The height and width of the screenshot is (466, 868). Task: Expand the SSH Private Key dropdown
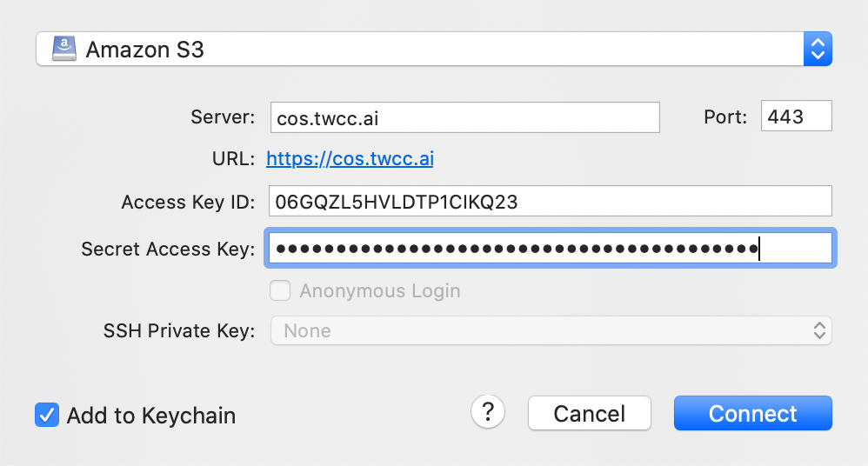tap(551, 330)
